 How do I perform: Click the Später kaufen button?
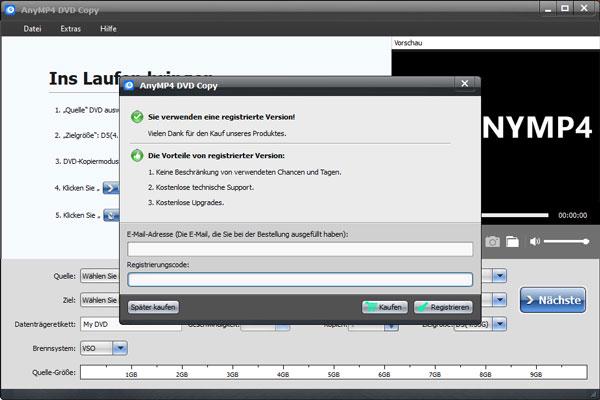(153, 307)
